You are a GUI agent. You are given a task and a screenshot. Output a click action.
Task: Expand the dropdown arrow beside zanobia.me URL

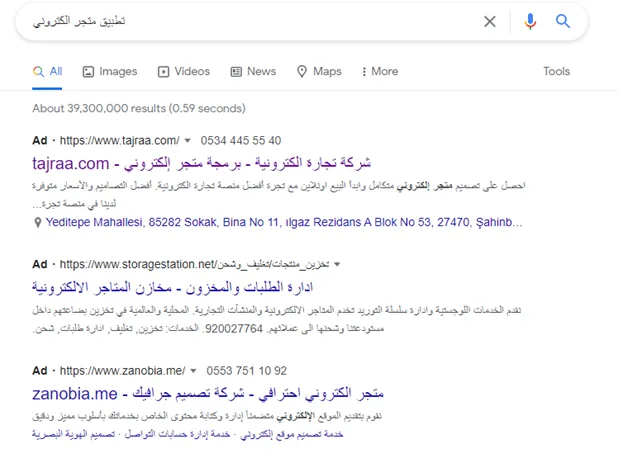pyautogui.click(x=193, y=371)
